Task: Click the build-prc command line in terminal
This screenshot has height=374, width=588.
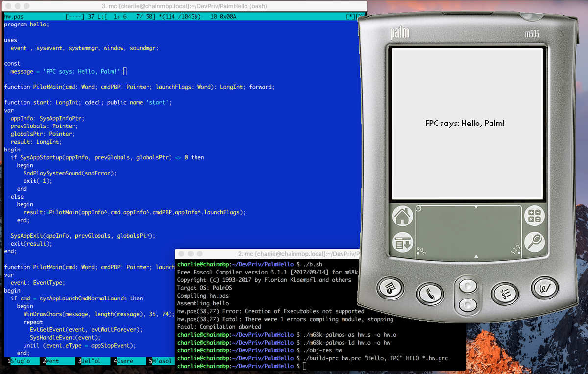Action: pos(375,359)
